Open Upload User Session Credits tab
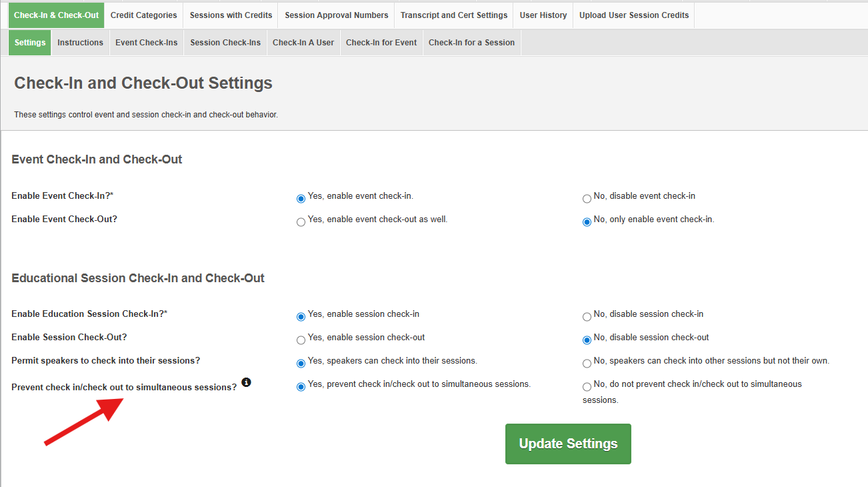Screen dimensions: 868x487 pyautogui.click(x=633, y=15)
